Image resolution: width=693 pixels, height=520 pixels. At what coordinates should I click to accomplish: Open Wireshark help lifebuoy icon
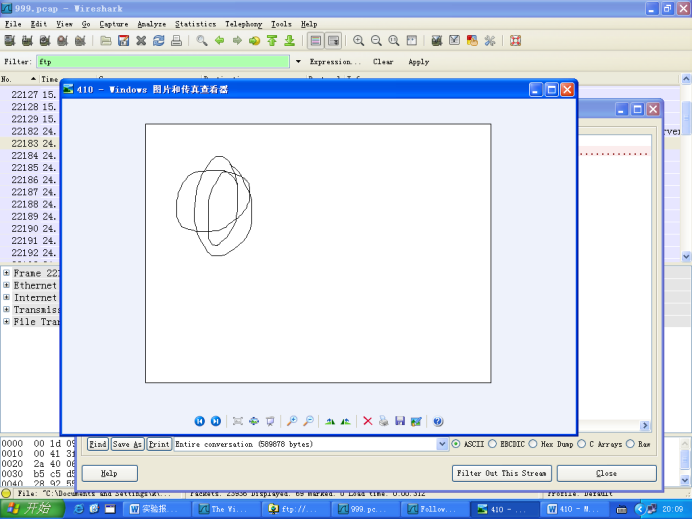[x=515, y=41]
